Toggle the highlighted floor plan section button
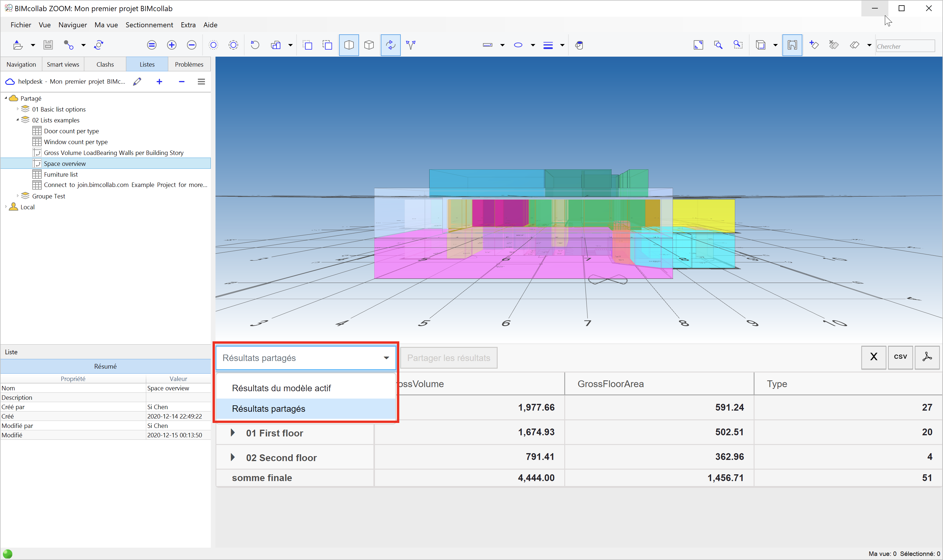 (792, 45)
